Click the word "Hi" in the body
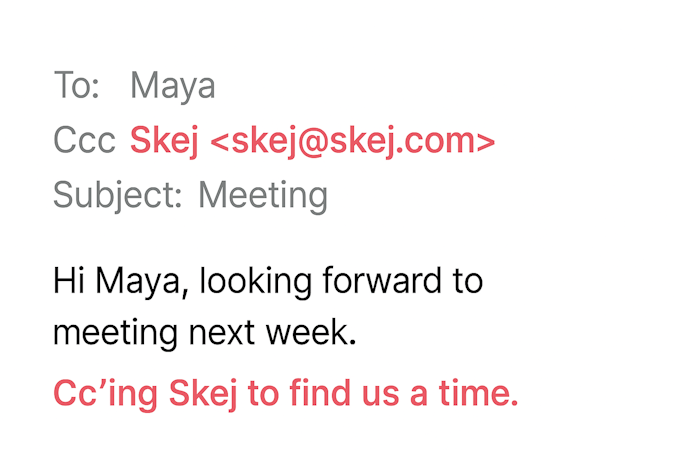This screenshot has height=450, width=675. (68, 281)
